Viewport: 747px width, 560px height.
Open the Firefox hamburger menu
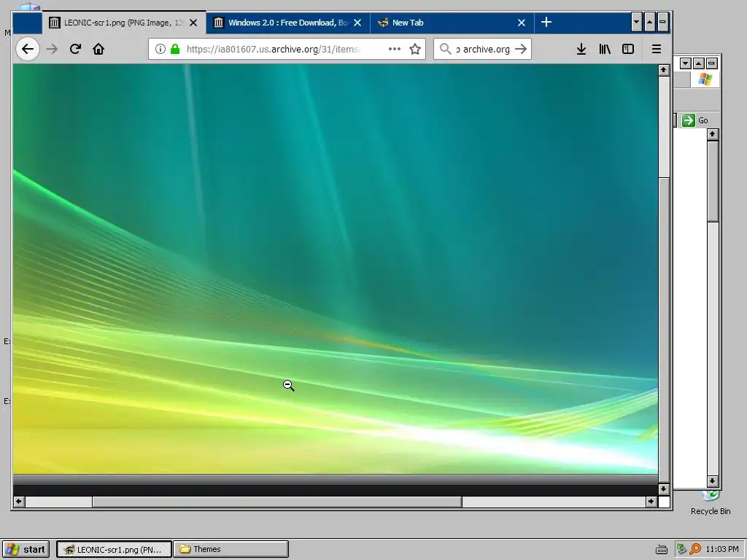point(657,49)
